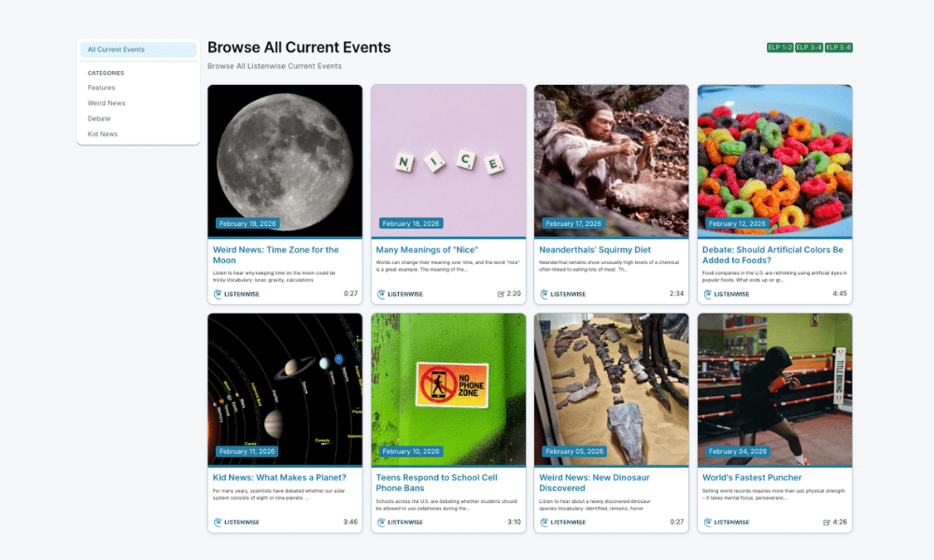Click Listenwise logo on Artificial Colors debate card
The height and width of the screenshot is (560, 934).
(x=726, y=294)
